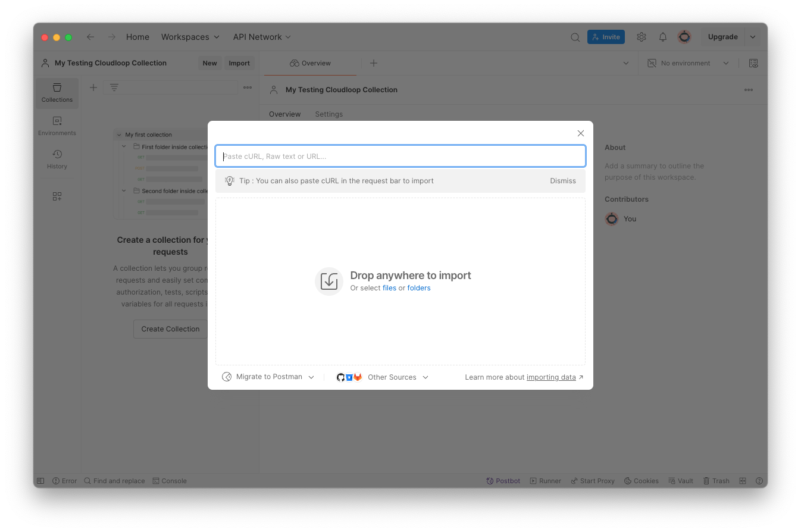This screenshot has width=801, height=532.
Task: Open the notifications bell
Action: tap(663, 37)
